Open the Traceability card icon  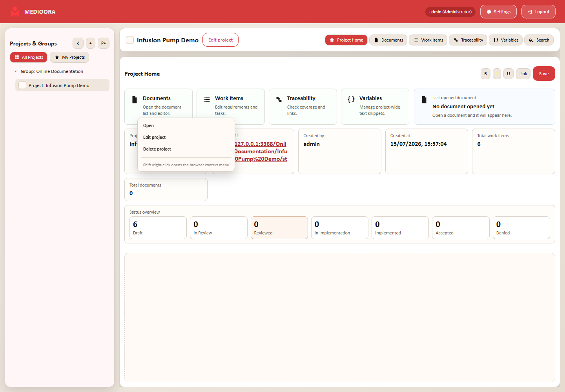(x=279, y=100)
